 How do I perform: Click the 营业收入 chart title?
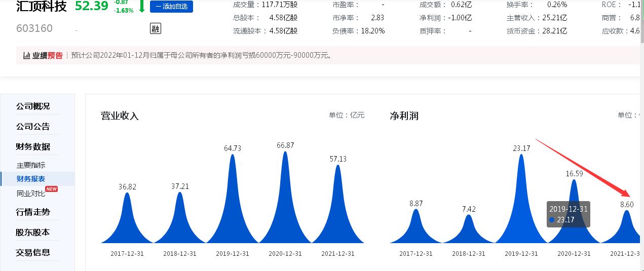[x=120, y=116]
